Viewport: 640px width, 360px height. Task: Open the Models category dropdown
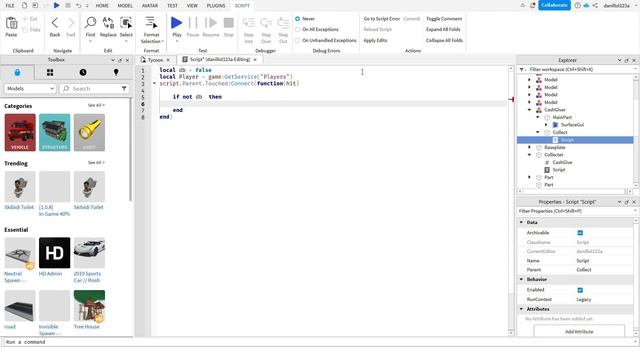[x=30, y=89]
